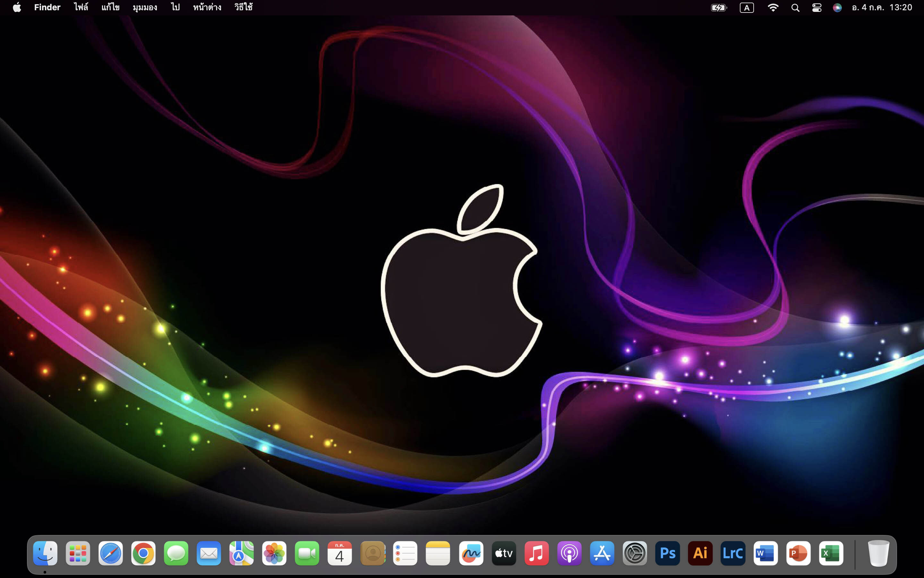Open the Messages app icon

tap(176, 553)
